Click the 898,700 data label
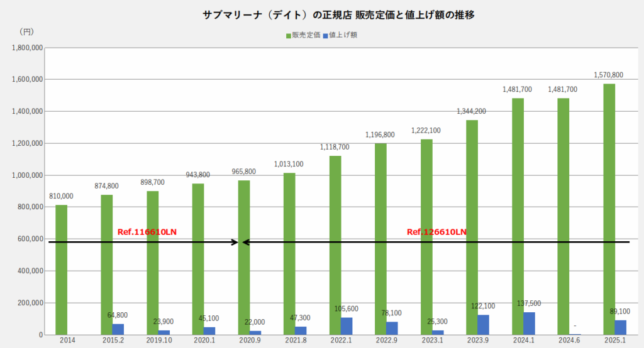 pos(152,182)
